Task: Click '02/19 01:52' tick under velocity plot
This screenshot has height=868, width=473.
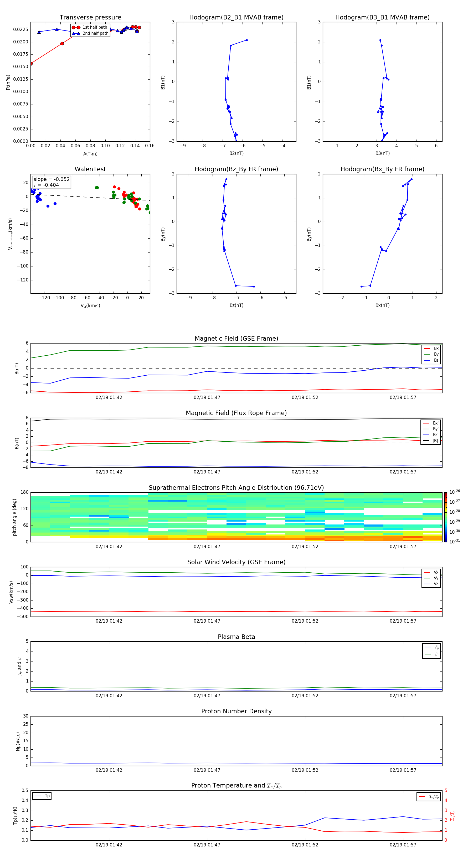Action: 305,621
